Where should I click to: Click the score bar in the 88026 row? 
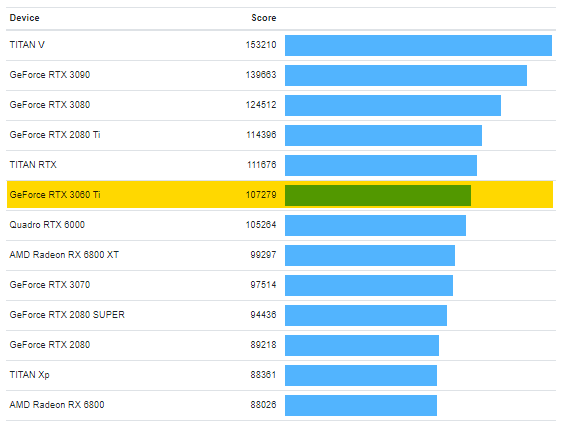pos(361,405)
